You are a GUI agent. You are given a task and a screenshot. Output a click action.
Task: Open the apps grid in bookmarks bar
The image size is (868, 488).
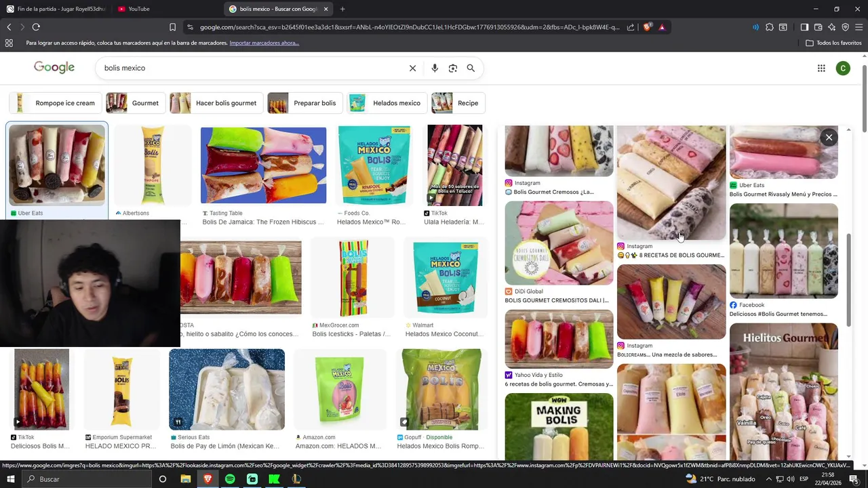[x=9, y=43]
